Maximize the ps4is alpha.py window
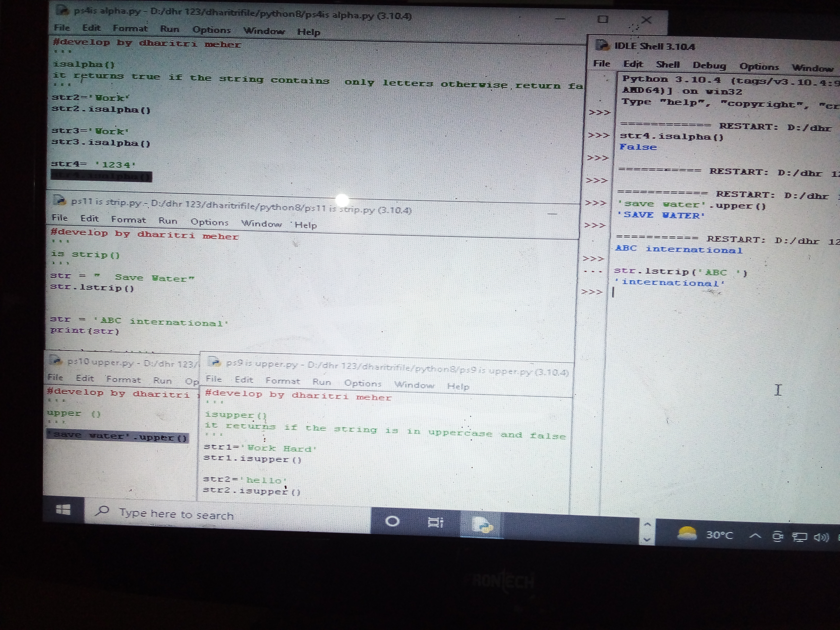Viewport: 840px width, 630px height. [603, 19]
